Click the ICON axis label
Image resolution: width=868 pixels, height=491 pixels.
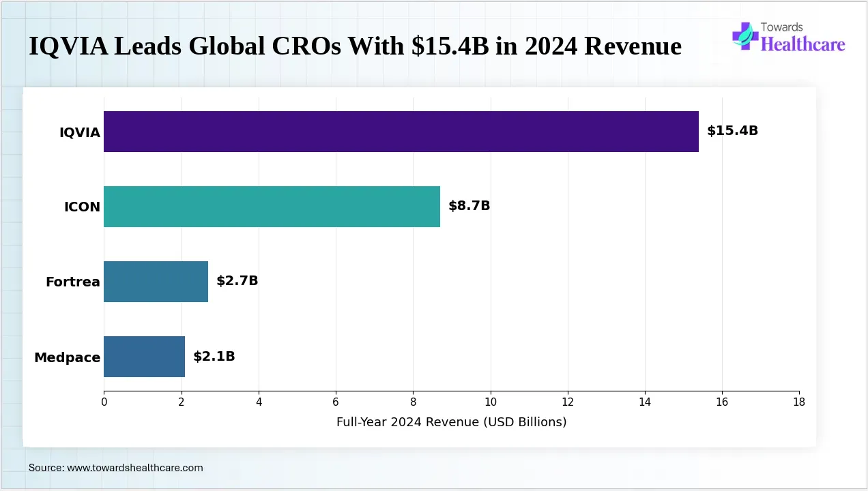pyautogui.click(x=83, y=207)
